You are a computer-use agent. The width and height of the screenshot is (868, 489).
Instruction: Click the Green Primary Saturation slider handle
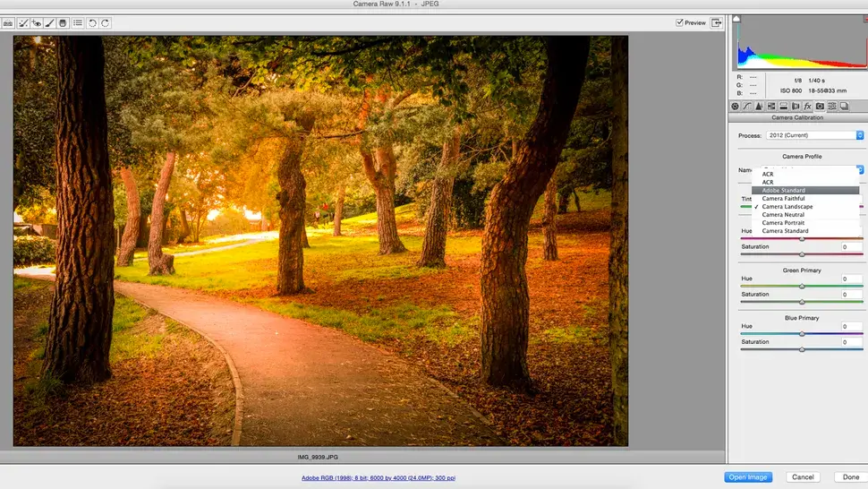coord(802,302)
